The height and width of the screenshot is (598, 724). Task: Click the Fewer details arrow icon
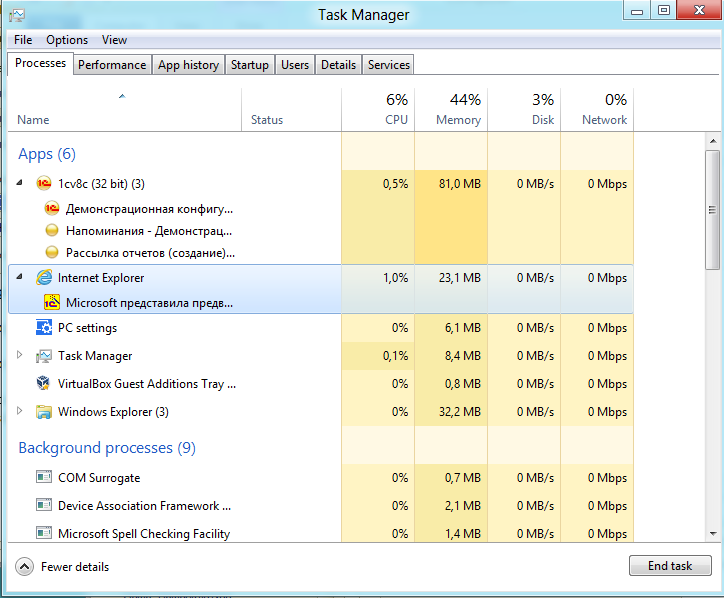tap(24, 567)
